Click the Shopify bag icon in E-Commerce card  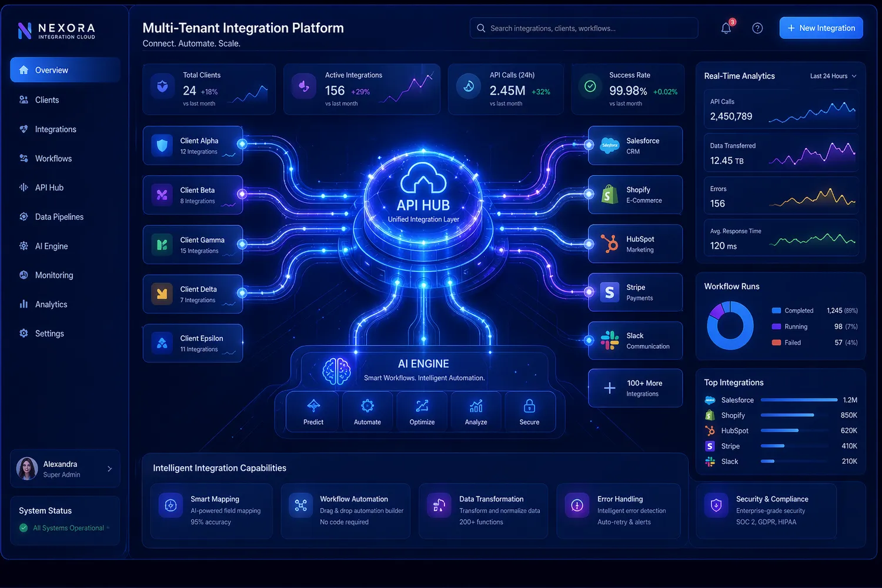tap(610, 195)
